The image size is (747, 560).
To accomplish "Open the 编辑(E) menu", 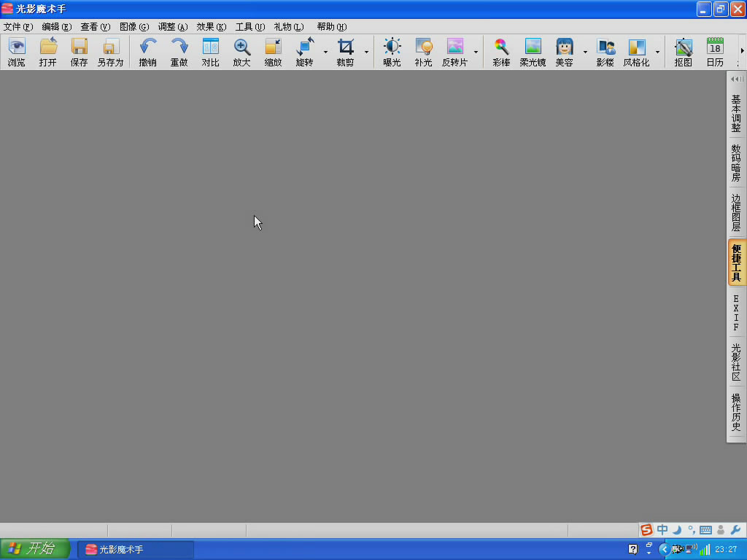I will [57, 27].
